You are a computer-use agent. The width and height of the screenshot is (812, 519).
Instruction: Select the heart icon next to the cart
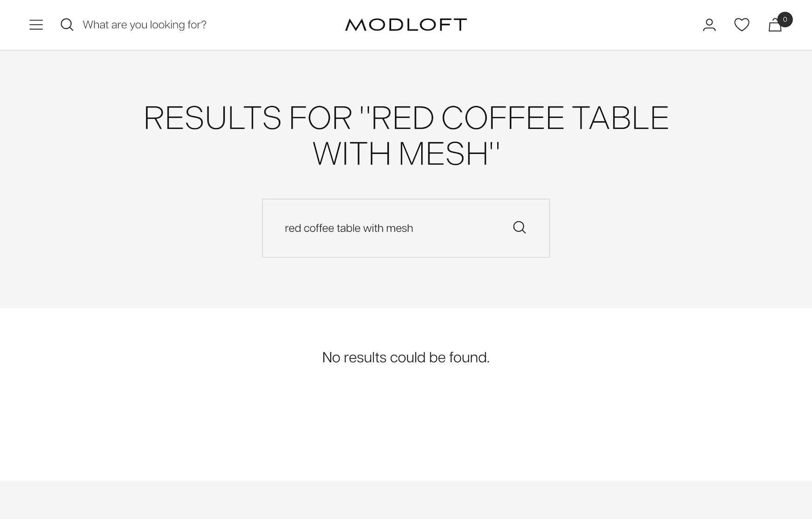coord(742,25)
